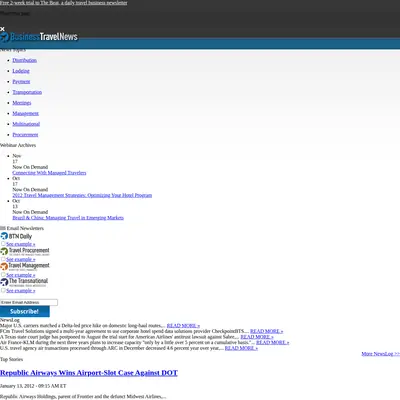Go to Payment news topic
The image size is (400, 400).
[21, 82]
